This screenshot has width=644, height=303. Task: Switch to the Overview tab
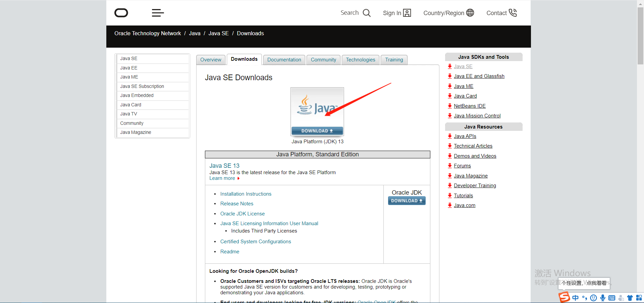point(211,60)
